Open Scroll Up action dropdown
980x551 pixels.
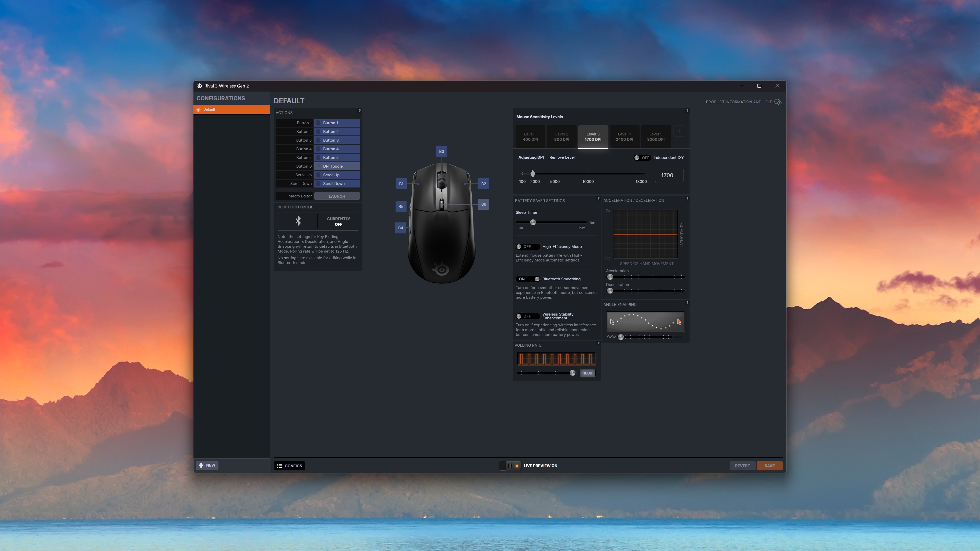[337, 175]
